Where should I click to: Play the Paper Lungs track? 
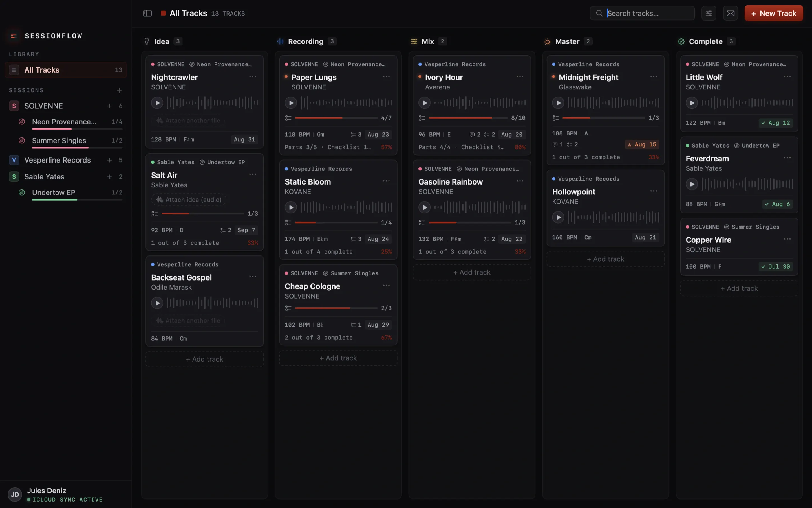point(291,102)
